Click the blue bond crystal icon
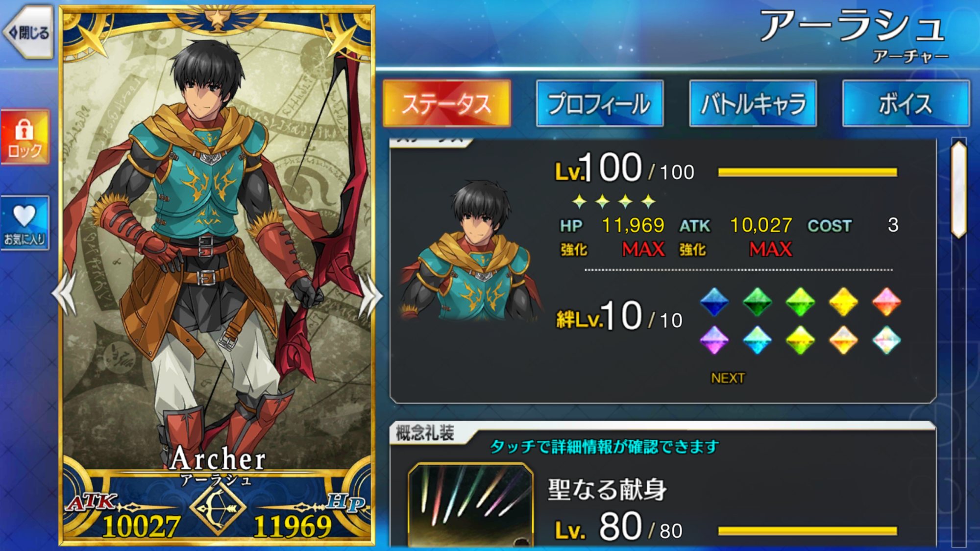This screenshot has height=551, width=980. 714,302
